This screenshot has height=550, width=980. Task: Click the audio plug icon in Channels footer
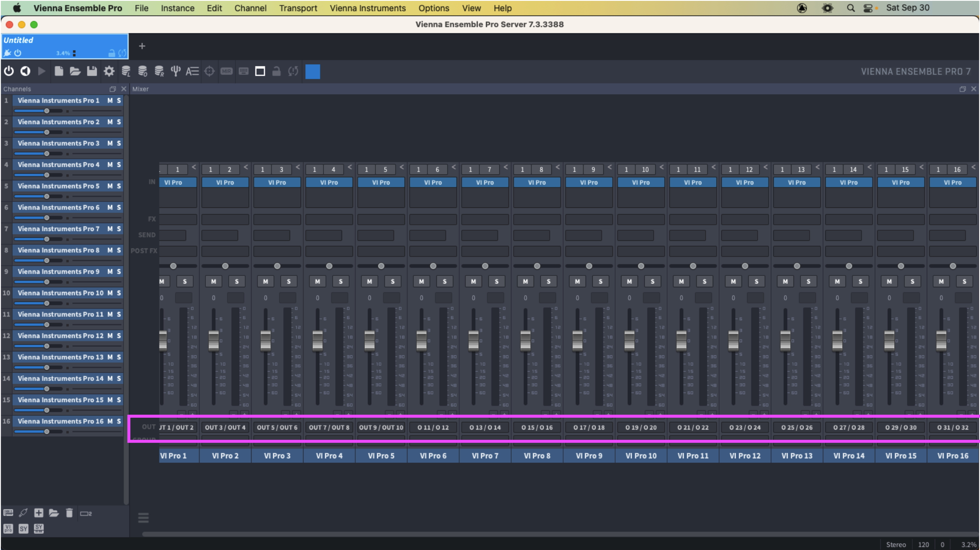tap(23, 513)
